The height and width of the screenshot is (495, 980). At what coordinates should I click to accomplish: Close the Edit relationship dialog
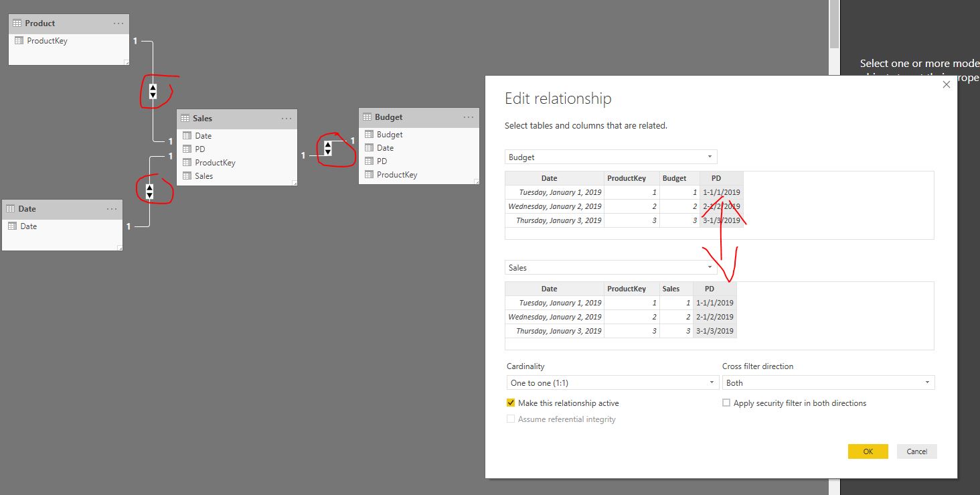click(x=946, y=84)
